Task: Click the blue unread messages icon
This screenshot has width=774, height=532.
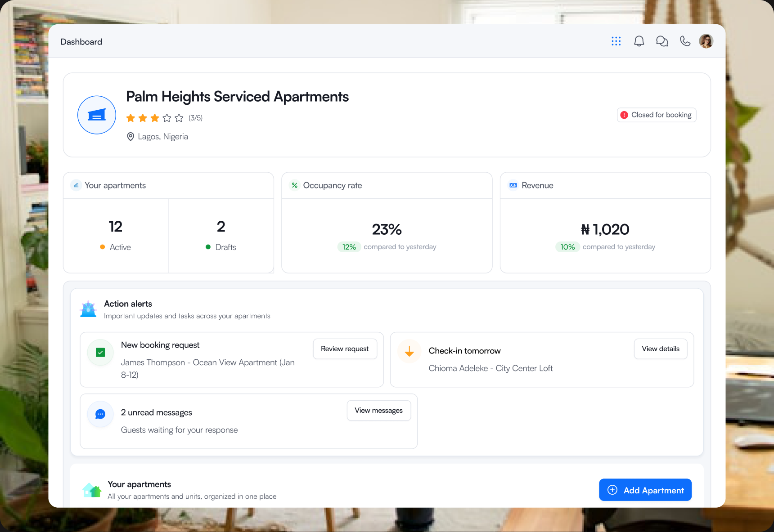Action: tap(100, 414)
